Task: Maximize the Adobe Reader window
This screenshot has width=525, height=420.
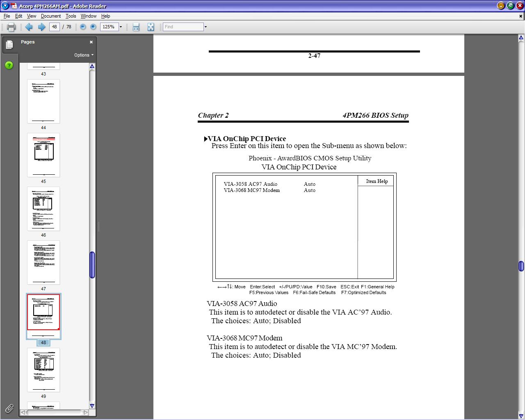Action: coord(510,6)
